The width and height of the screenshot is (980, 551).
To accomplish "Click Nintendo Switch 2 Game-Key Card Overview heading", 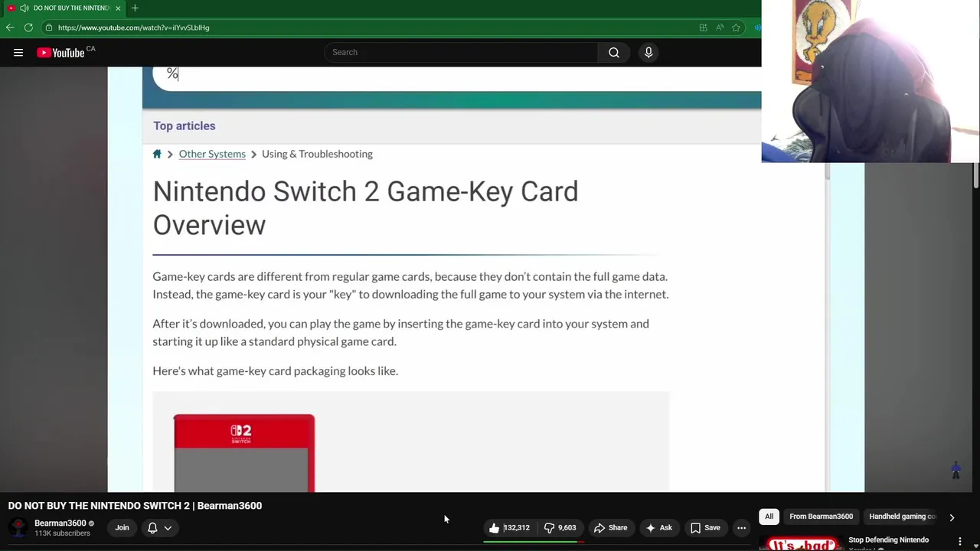I will (365, 208).
